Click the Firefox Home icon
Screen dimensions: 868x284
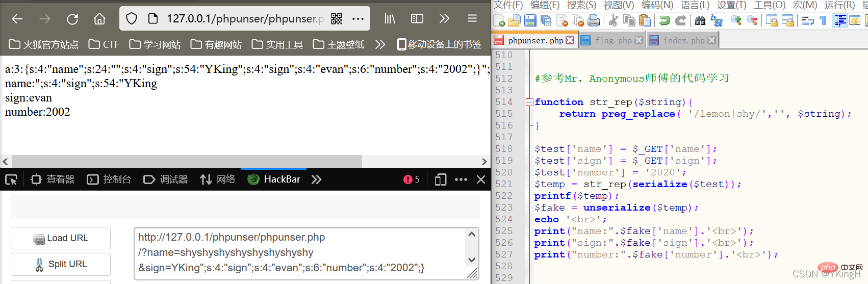tap(99, 19)
